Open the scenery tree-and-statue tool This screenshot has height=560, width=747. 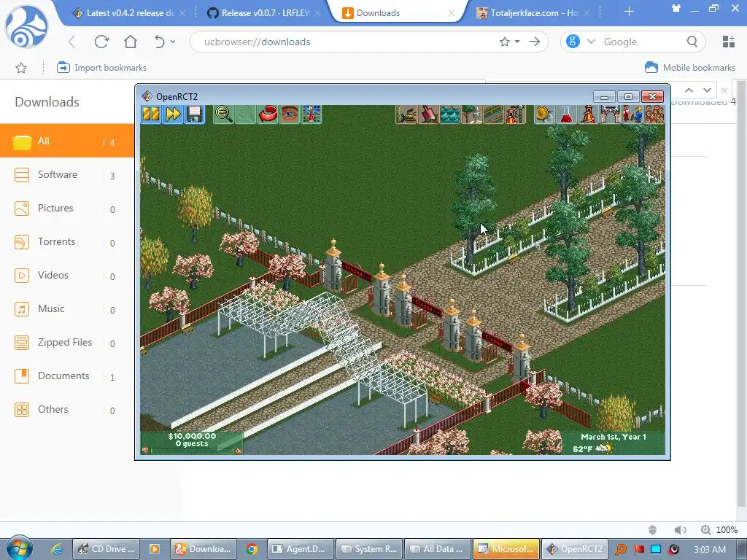pyautogui.click(x=472, y=114)
